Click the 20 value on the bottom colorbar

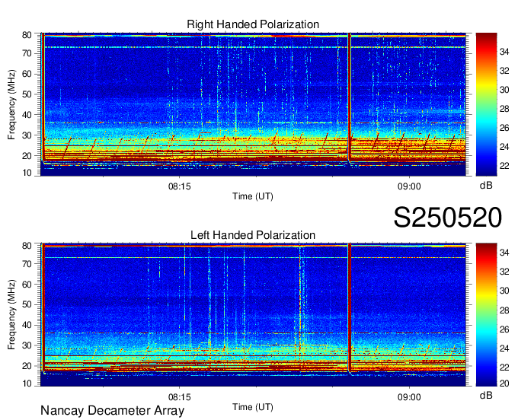504,383
